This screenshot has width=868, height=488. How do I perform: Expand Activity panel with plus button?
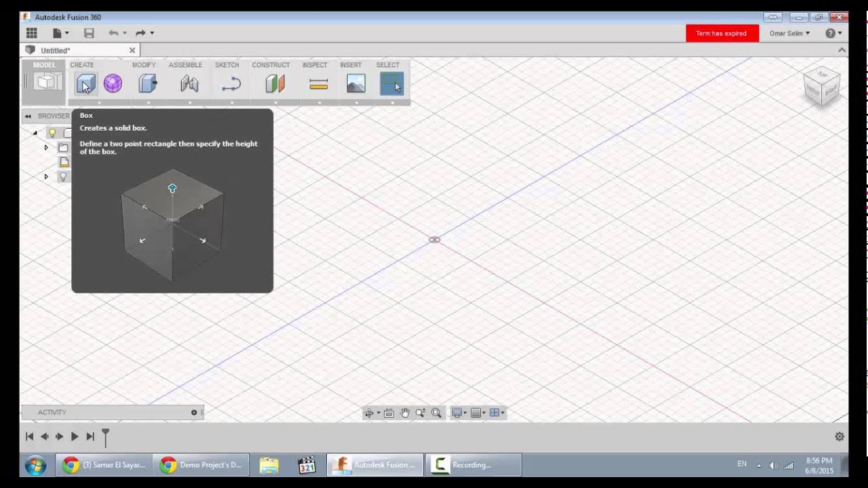(194, 412)
